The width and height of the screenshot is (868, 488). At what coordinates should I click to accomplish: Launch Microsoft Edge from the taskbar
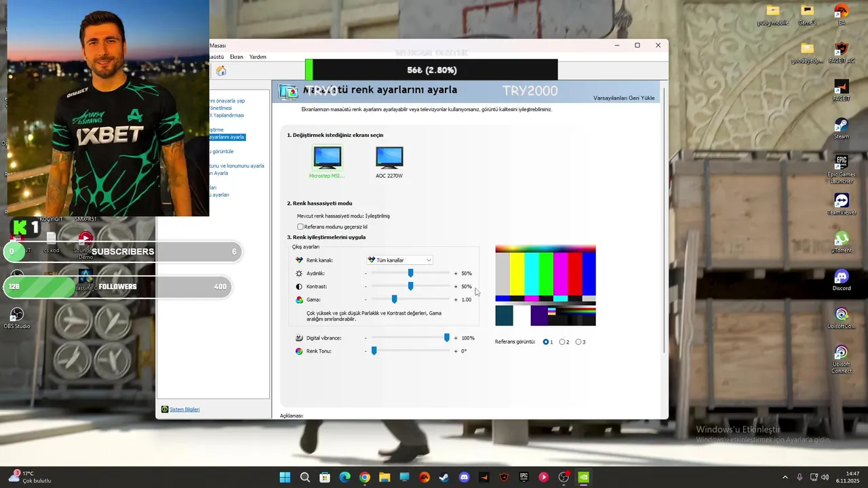point(344,477)
